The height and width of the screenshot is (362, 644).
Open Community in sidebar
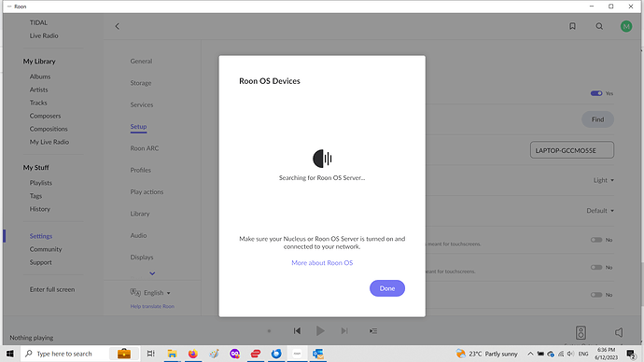click(46, 249)
